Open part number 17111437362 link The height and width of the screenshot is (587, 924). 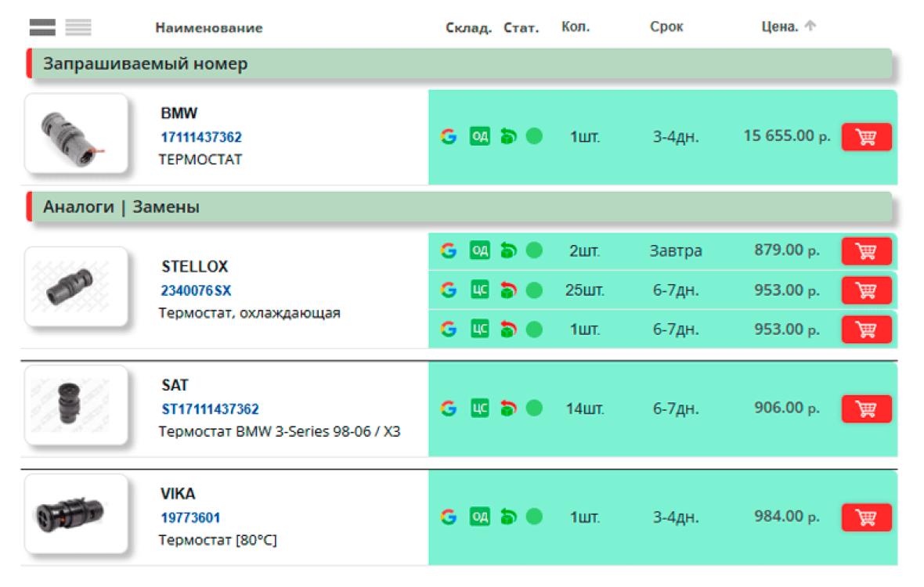coord(201,137)
